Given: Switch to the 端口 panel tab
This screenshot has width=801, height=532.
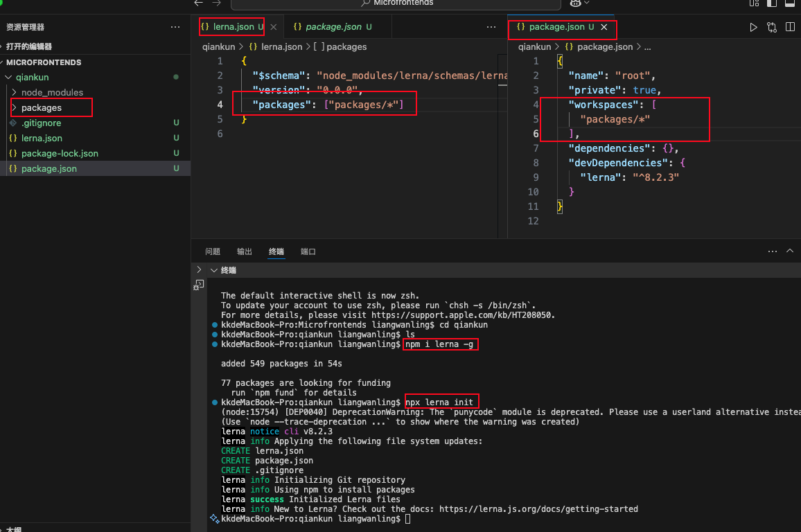Looking at the screenshot, I should click(308, 251).
